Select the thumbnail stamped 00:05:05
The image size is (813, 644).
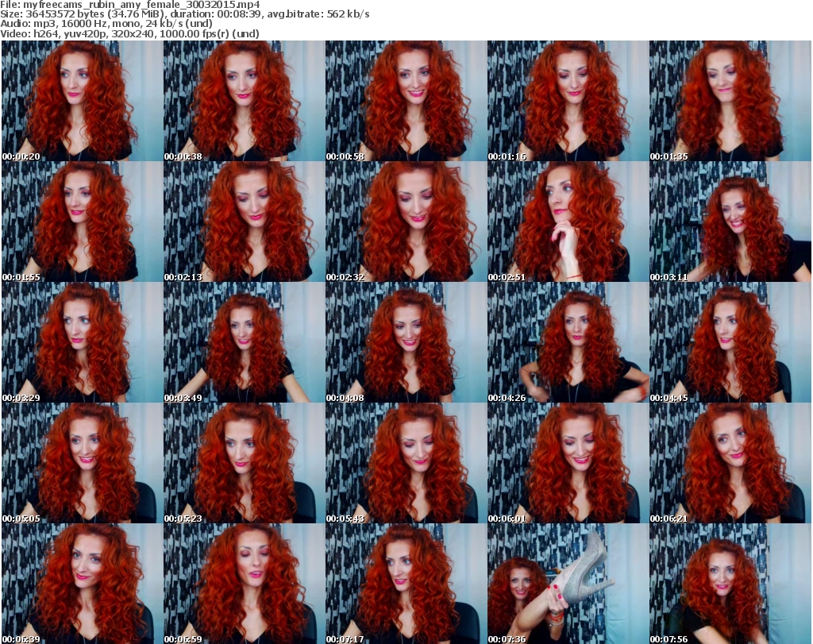82,463
